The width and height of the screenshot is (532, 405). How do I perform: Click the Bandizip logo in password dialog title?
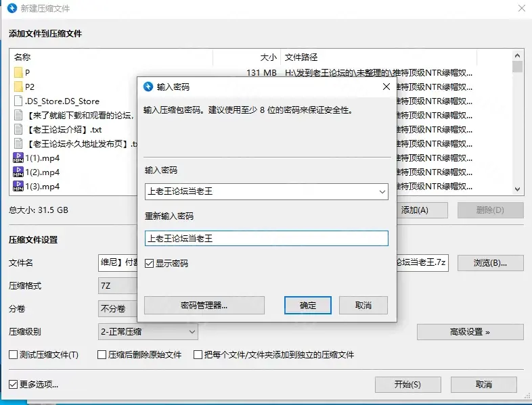coord(148,87)
